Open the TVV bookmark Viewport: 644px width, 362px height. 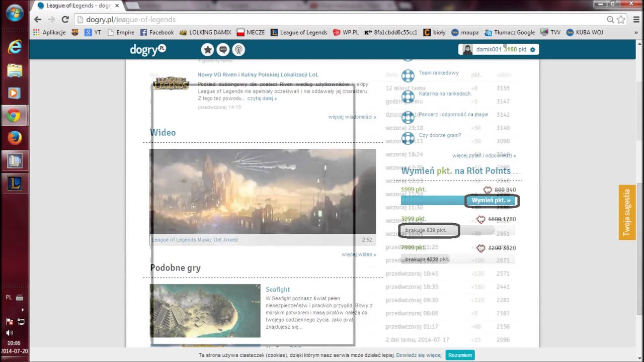click(550, 32)
